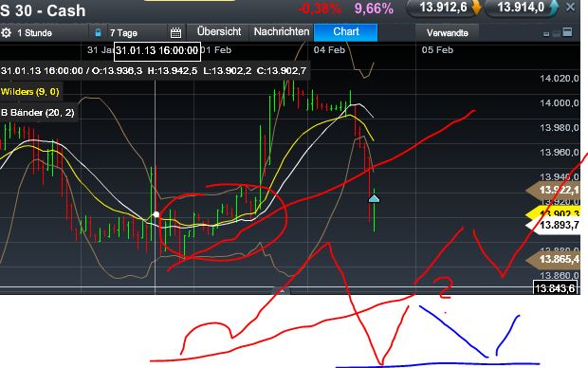This screenshot has width=588, height=368.
Task: Click the white crosshair dot on the chart
Action: pos(156,214)
